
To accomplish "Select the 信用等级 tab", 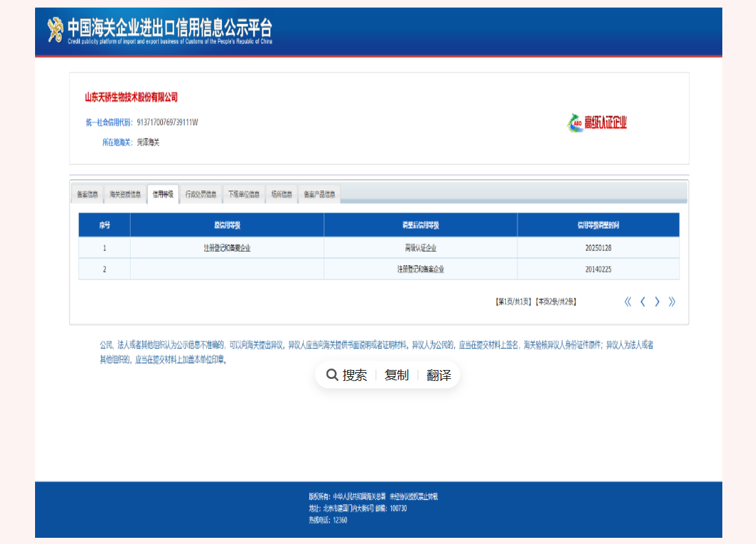I will [x=163, y=195].
